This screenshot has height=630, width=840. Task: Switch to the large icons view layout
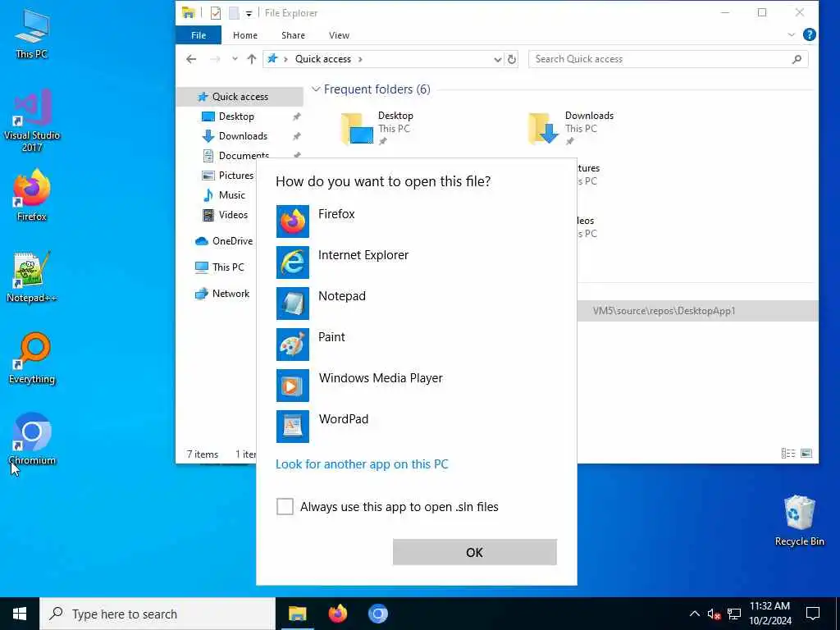[x=806, y=453]
